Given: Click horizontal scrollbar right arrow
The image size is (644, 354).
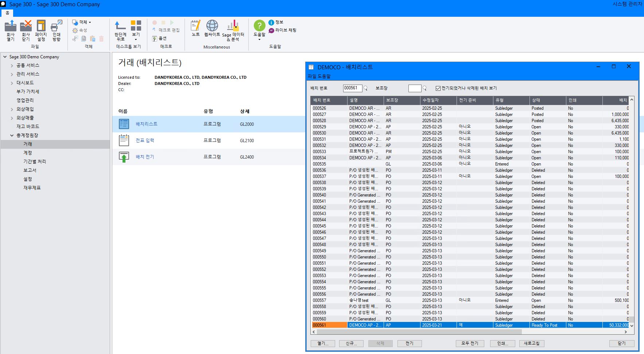Looking at the screenshot, I should pyautogui.click(x=626, y=332).
